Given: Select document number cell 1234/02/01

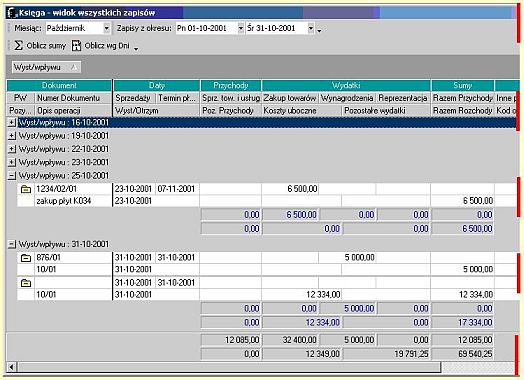Looking at the screenshot, I should pyautogui.click(x=73, y=189).
